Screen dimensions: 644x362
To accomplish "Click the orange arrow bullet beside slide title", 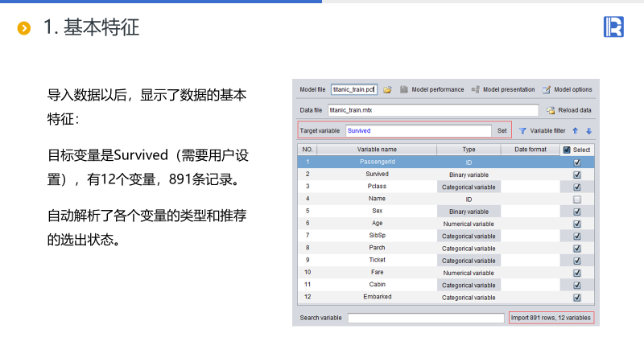I will point(24,29).
